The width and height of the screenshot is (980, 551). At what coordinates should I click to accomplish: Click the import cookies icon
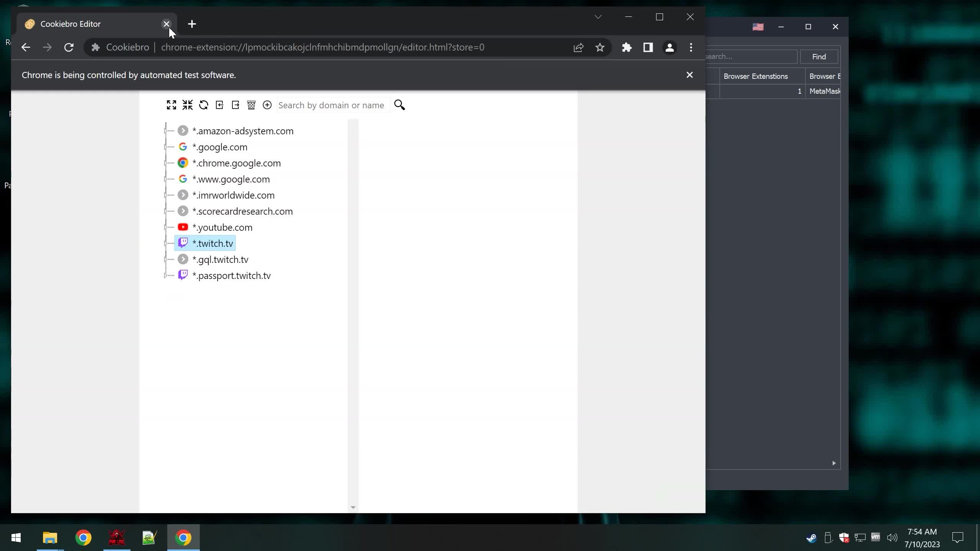(x=220, y=105)
